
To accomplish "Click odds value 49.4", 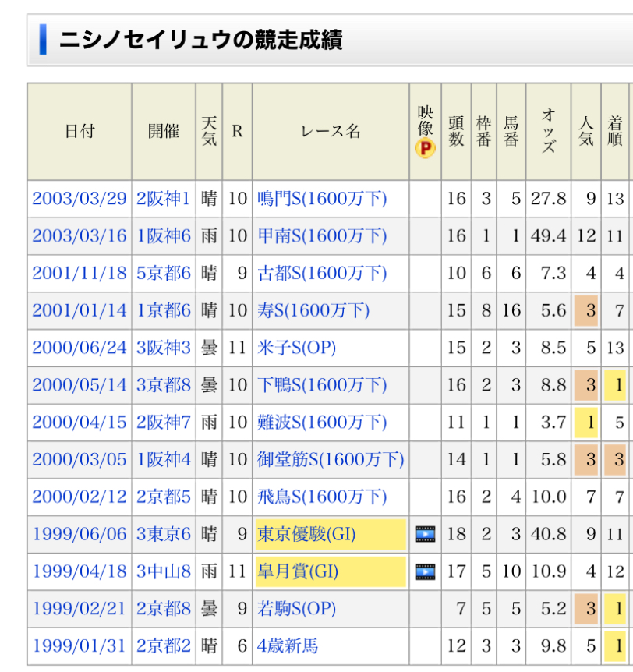I will point(549,235).
